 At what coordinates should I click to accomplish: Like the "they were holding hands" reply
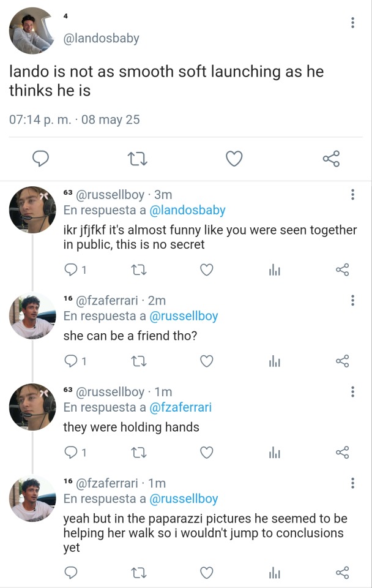pos(207,453)
